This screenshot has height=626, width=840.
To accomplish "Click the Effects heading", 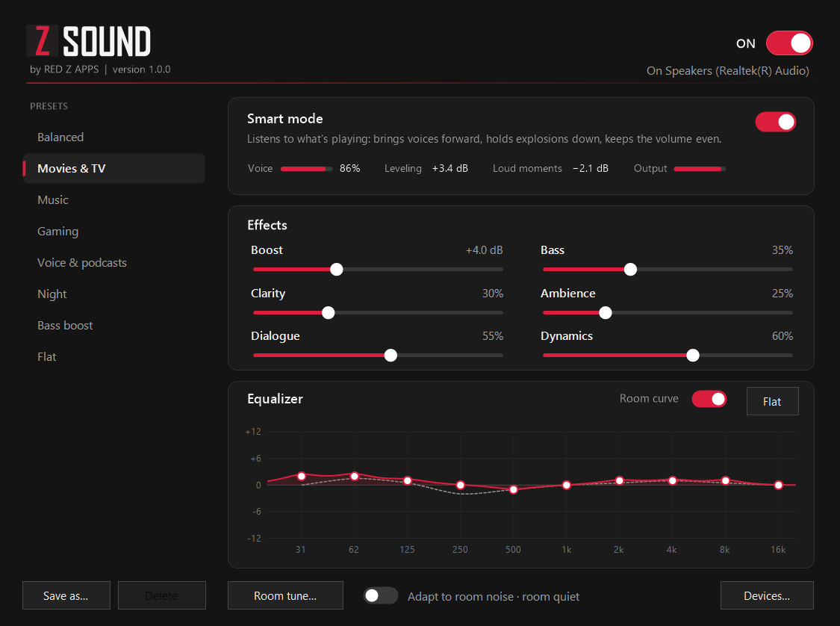I will coord(267,225).
